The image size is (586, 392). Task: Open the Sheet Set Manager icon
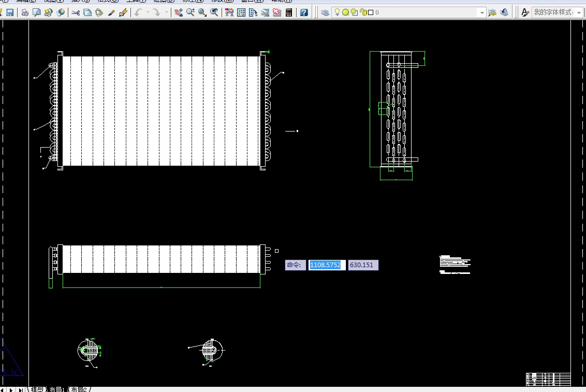click(265, 12)
